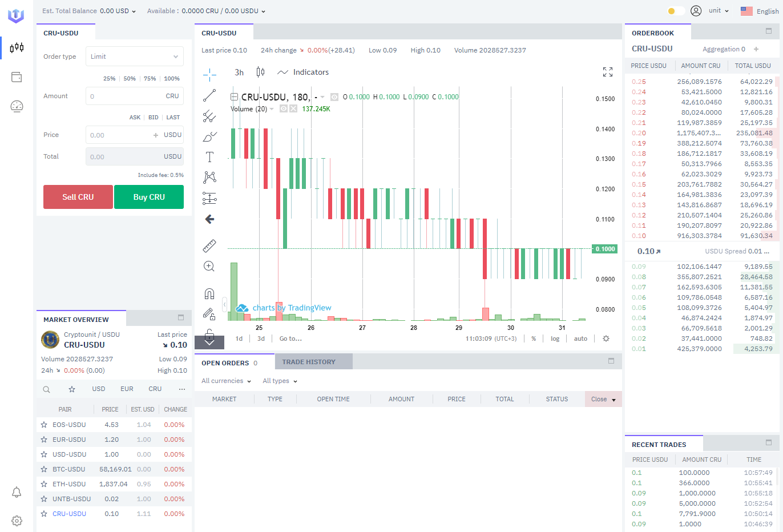This screenshot has height=532, width=783.
Task: Switch to the TRADE HISTORY tab
Action: (x=310, y=361)
